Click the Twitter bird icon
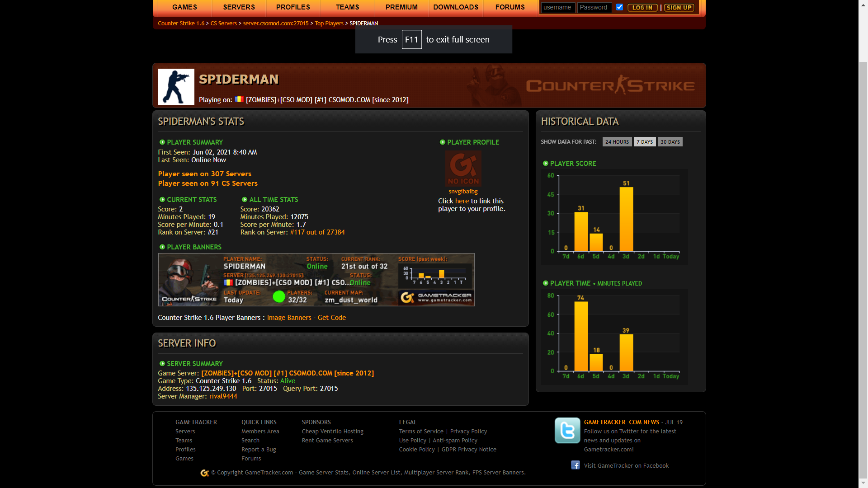868x488 pixels. 567,430
